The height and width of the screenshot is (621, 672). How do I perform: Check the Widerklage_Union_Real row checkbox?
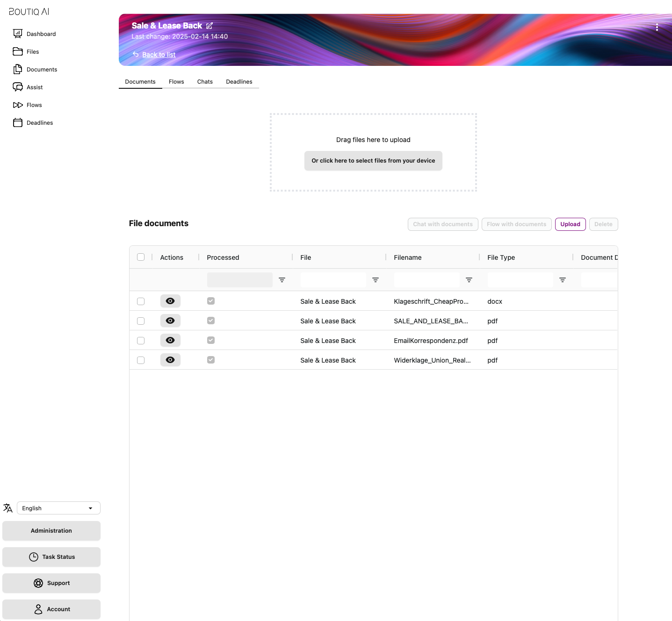pyautogui.click(x=141, y=360)
